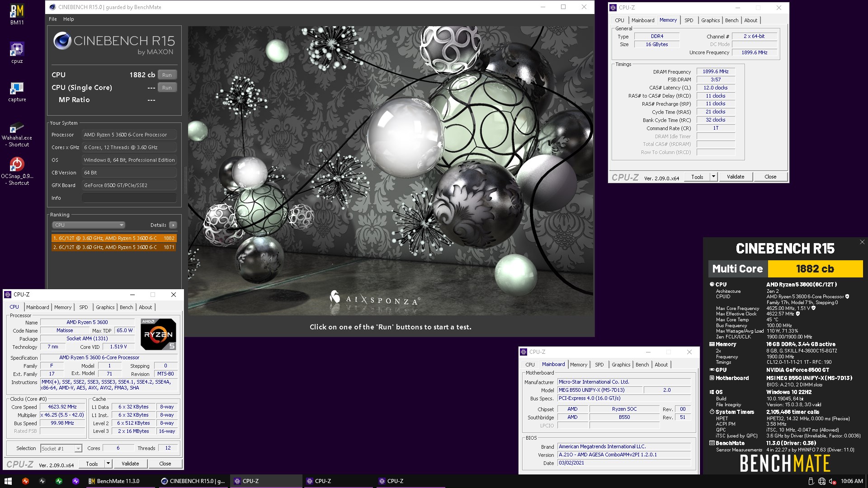The height and width of the screenshot is (488, 868).
Task: Click Tools button in lower-left CPU-Z window
Action: pos(92,464)
